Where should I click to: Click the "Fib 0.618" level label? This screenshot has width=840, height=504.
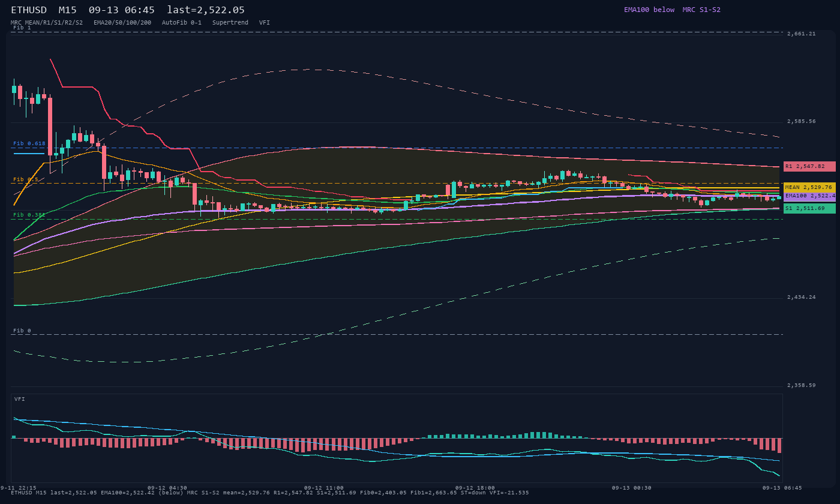[29, 143]
